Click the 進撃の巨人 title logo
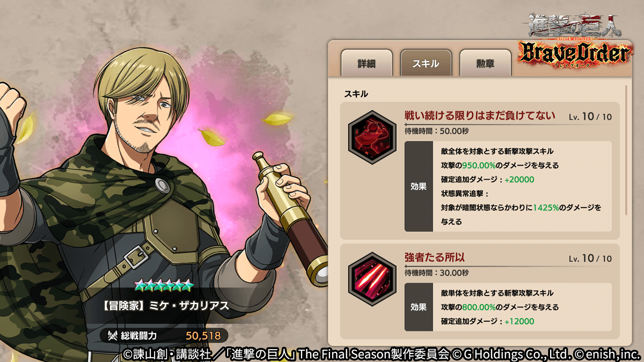This screenshot has height=362, width=644. [568, 25]
